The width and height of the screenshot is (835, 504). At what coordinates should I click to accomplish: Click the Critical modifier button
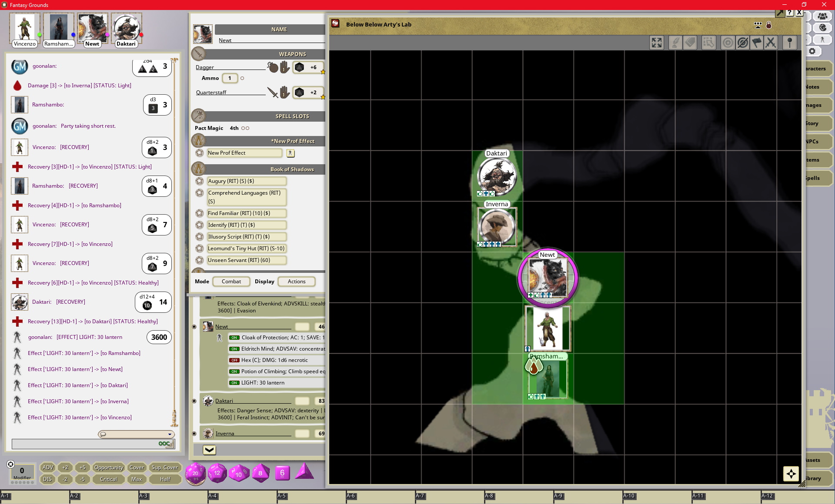point(108,479)
